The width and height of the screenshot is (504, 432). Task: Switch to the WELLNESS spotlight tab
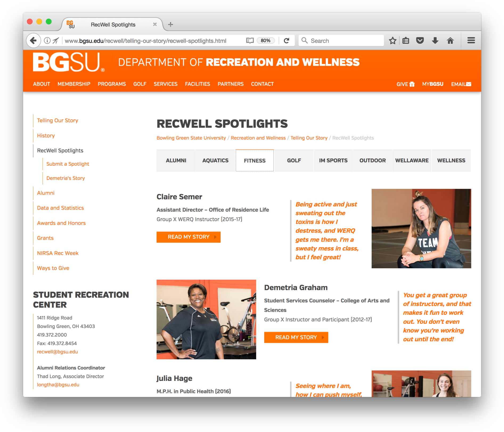click(451, 161)
